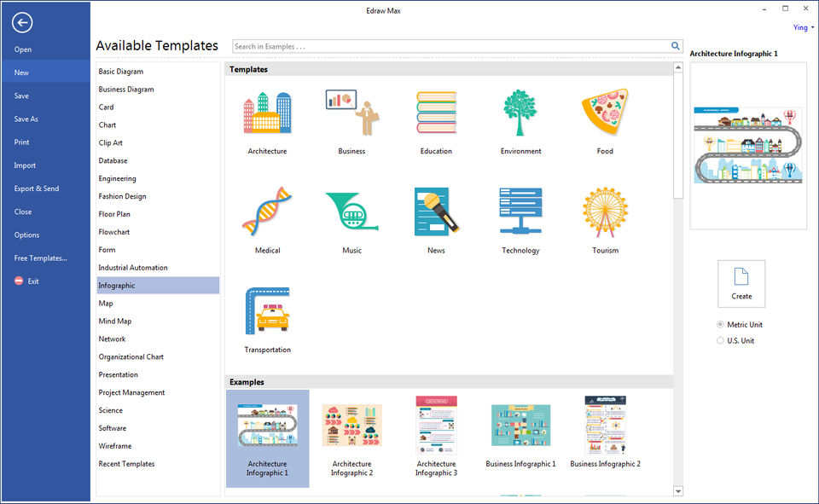This screenshot has width=819, height=504.
Task: Open the Food pizza template icon
Action: (605, 113)
